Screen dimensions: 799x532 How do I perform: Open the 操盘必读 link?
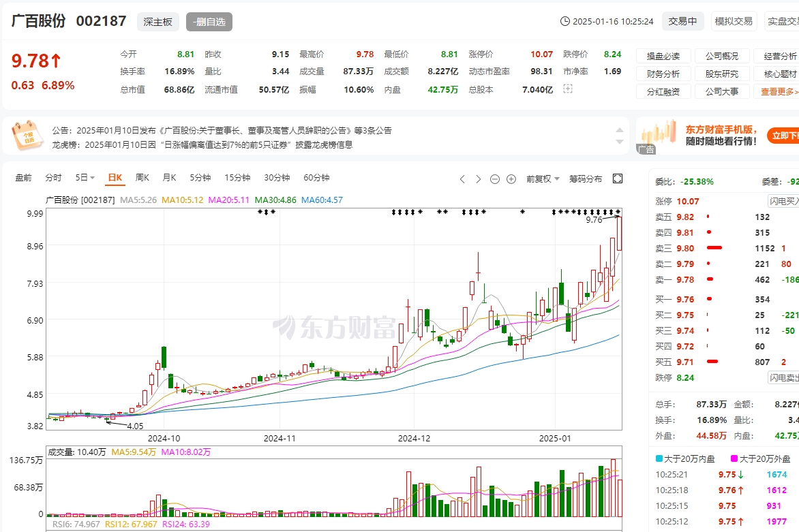(663, 56)
